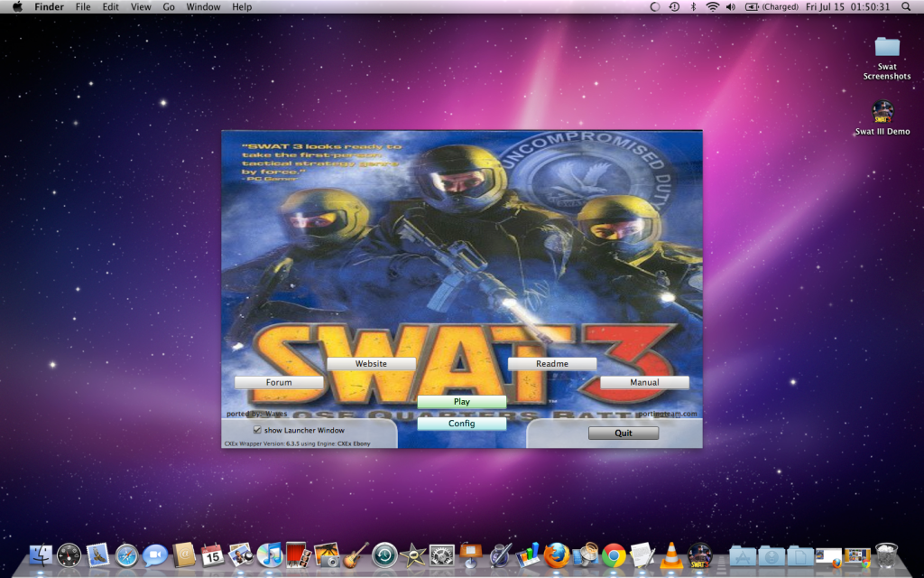Open System Preferences from the Dock
The image size is (924, 578).
[442, 555]
